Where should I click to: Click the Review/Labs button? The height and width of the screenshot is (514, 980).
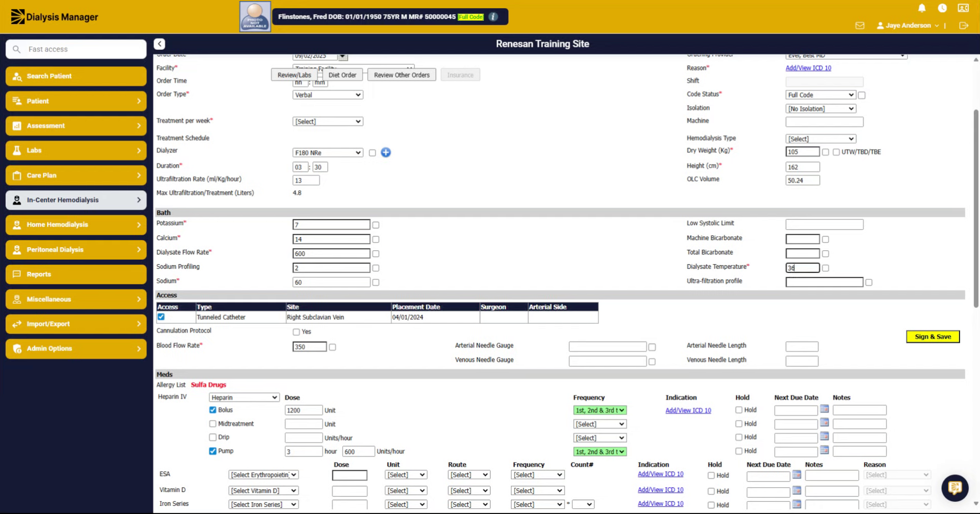294,75
